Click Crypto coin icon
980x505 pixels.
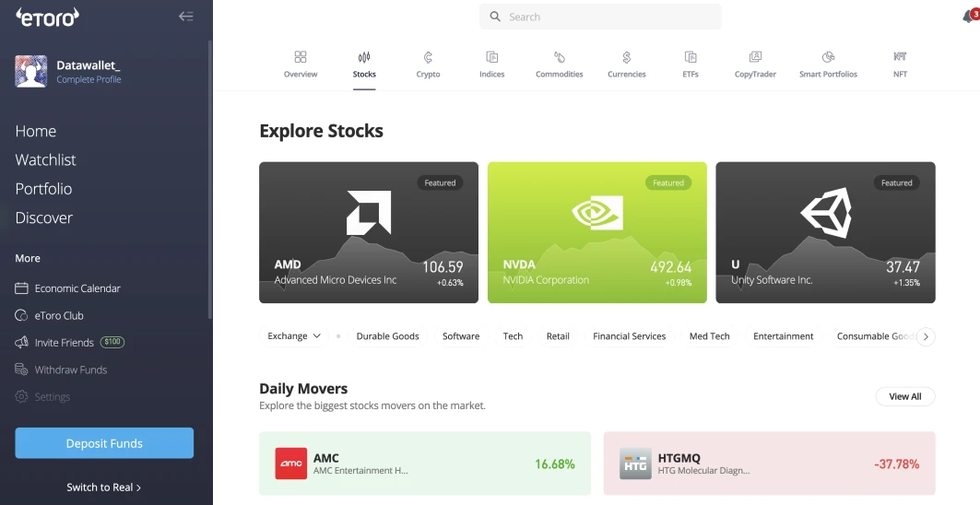(x=428, y=57)
